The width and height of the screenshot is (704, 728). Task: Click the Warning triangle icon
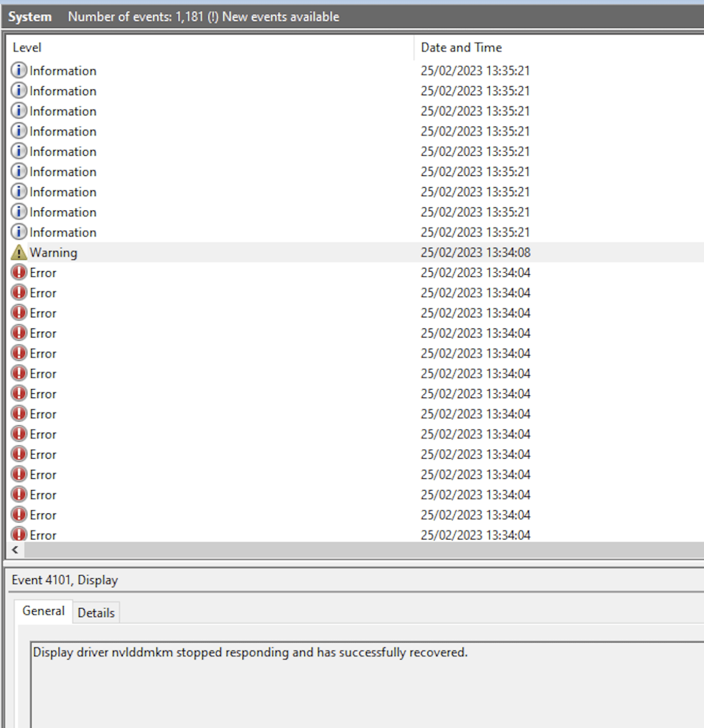(x=18, y=252)
